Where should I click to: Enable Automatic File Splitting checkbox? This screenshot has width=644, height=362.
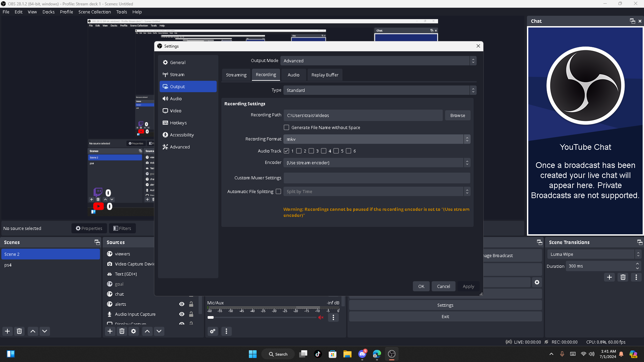pos(278,191)
